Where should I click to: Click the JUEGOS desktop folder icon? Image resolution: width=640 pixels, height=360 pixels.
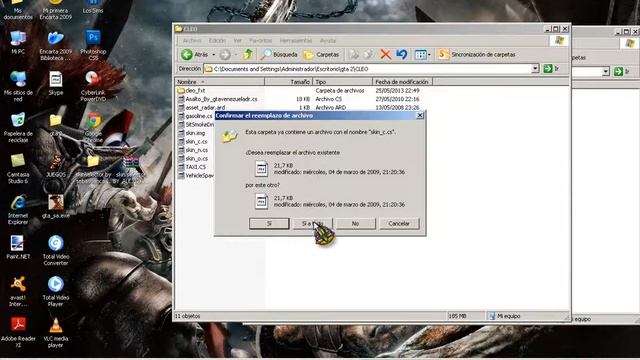click(56, 165)
